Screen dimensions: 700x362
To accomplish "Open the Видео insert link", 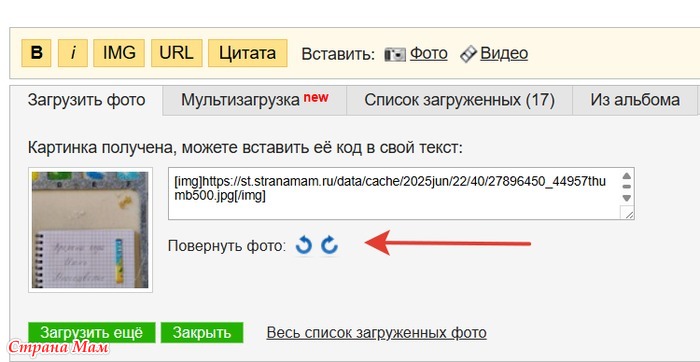I will point(504,54).
